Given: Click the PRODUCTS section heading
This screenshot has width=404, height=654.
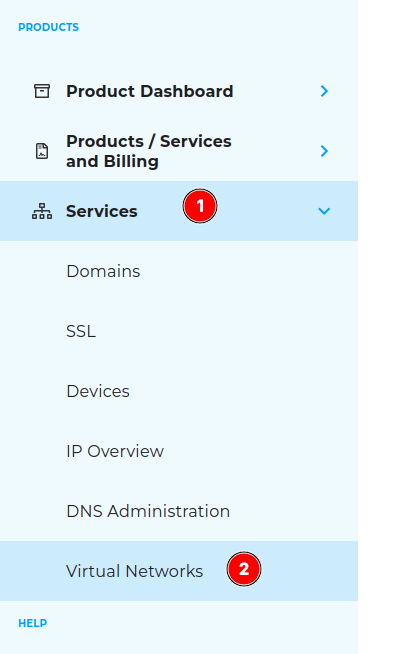Looking at the screenshot, I should (x=48, y=27).
